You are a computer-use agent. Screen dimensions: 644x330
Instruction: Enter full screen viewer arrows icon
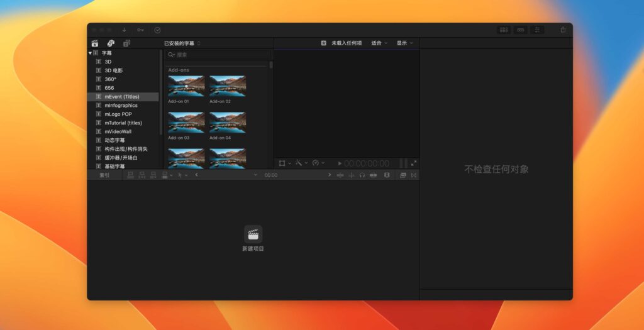coord(414,163)
